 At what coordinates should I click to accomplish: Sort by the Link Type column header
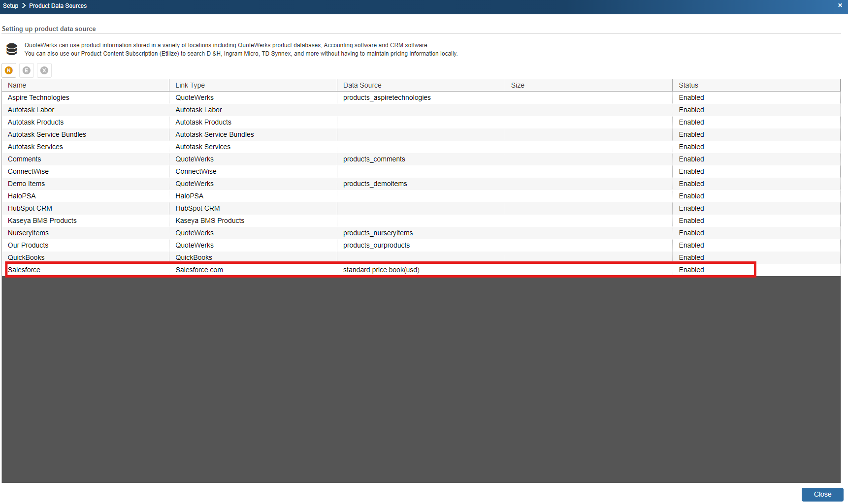pos(253,85)
